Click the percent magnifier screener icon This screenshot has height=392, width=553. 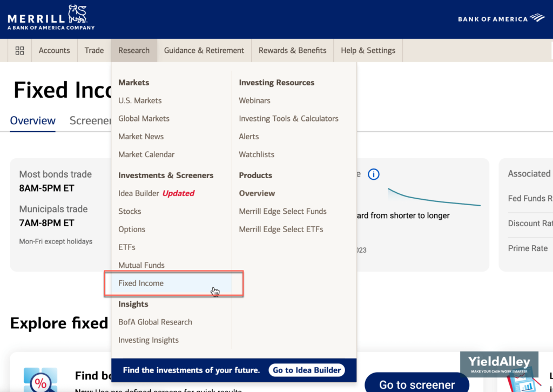click(40, 379)
